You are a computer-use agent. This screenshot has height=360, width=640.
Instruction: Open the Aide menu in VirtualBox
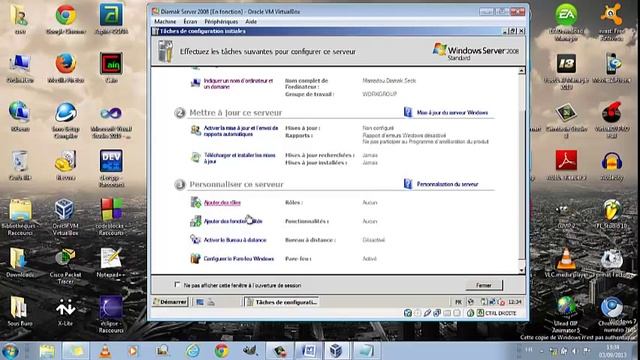(x=251, y=21)
